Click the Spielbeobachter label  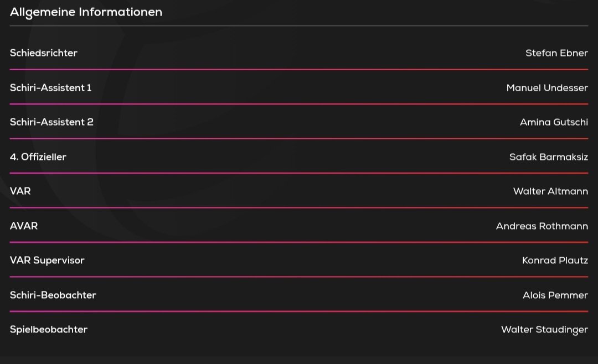(x=48, y=330)
